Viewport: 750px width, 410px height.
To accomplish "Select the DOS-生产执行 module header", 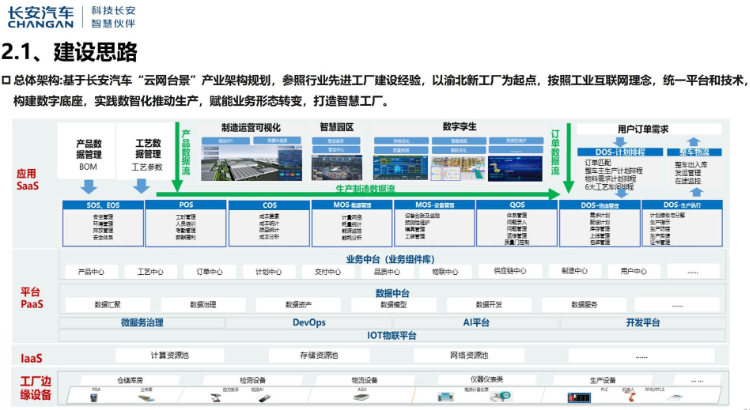I will click(682, 205).
